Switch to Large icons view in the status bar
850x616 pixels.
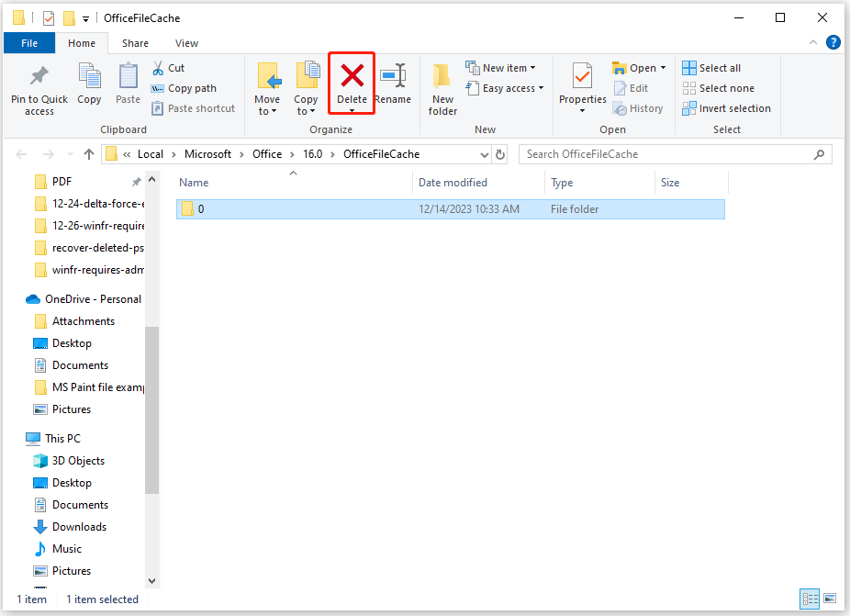pyautogui.click(x=830, y=599)
